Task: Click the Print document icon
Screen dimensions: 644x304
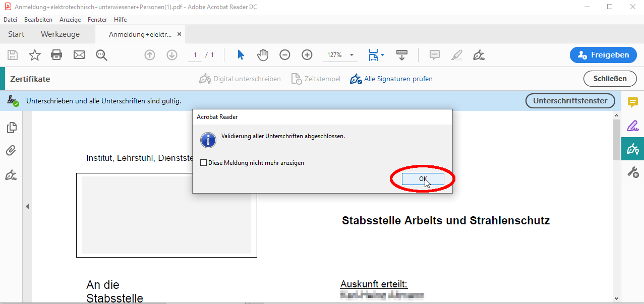Action: 56,55
